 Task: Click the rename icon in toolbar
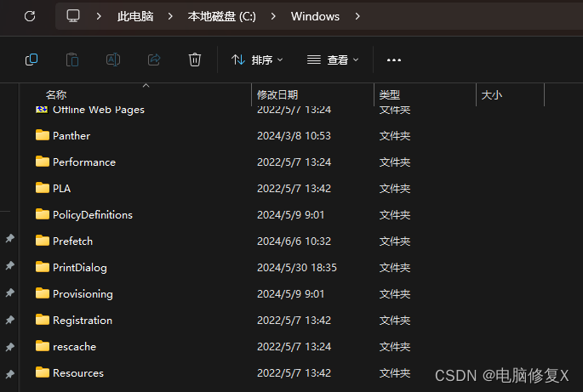click(x=113, y=60)
